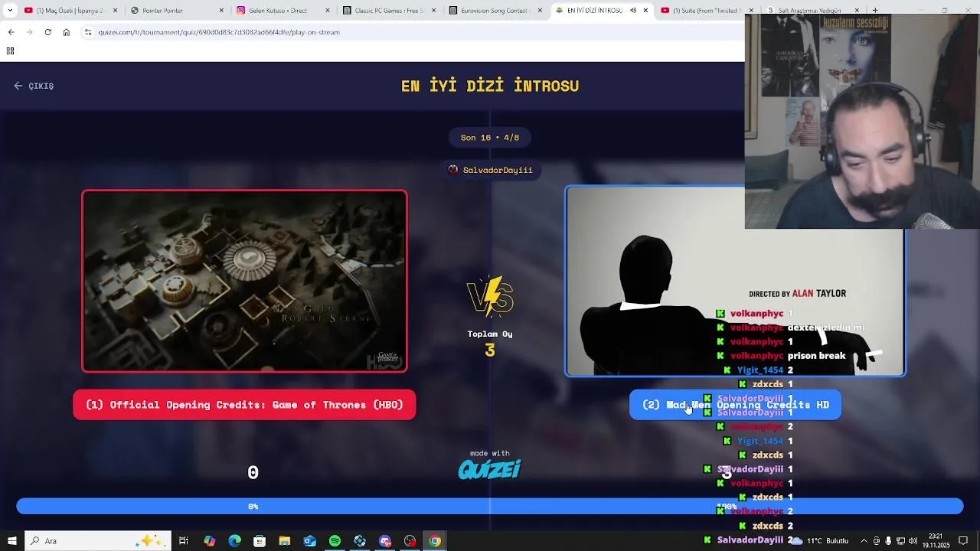
Task: Click the Mad Men intro video thumbnail
Action: 735,281
